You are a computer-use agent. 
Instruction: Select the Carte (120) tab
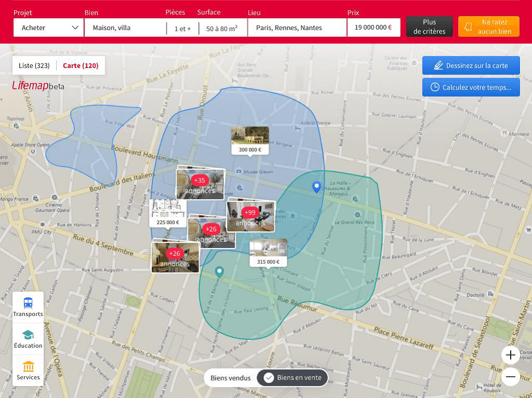click(81, 65)
